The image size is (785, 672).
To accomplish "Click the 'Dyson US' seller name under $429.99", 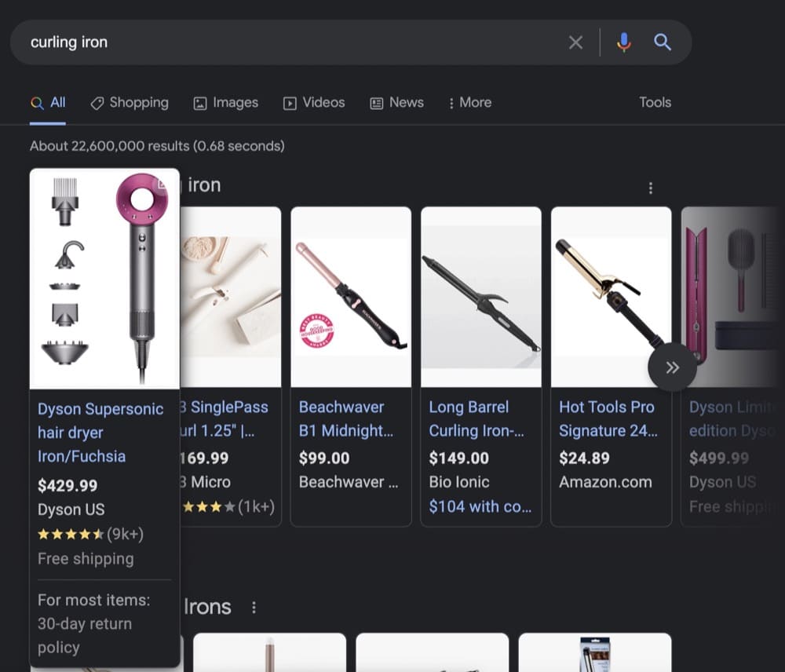I will click(x=71, y=509).
